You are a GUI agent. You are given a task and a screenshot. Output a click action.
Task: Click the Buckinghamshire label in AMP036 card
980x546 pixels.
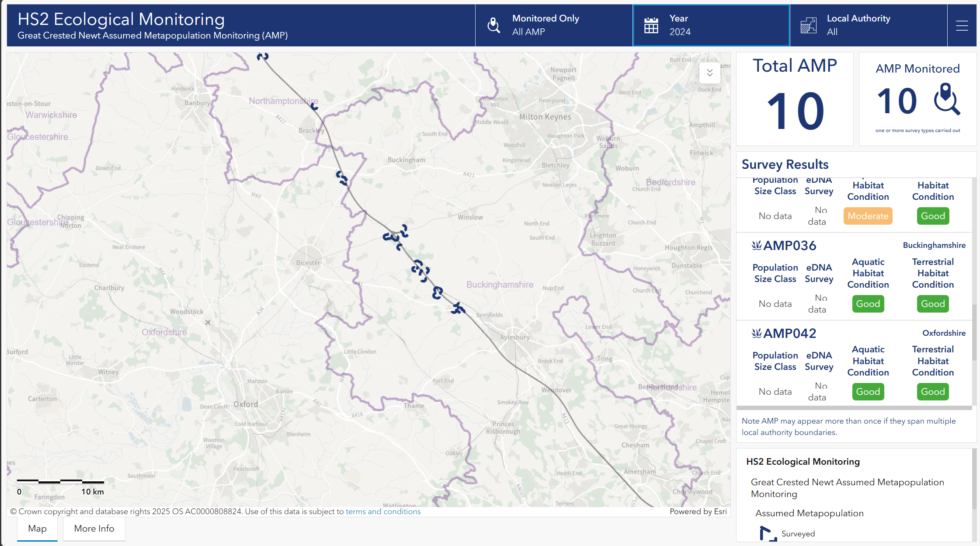(x=934, y=245)
